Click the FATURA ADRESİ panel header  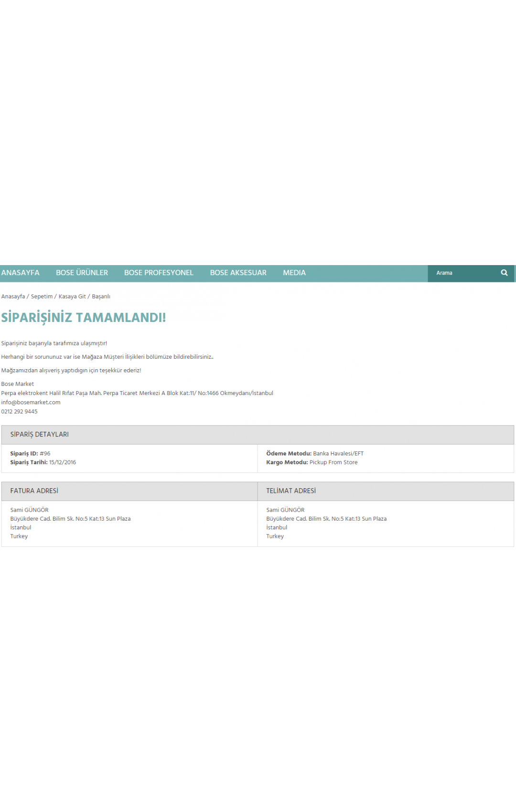point(34,491)
